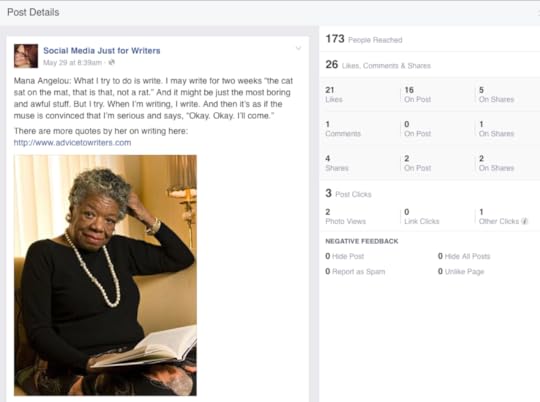Select the 16 likes On Post metric

(x=417, y=94)
